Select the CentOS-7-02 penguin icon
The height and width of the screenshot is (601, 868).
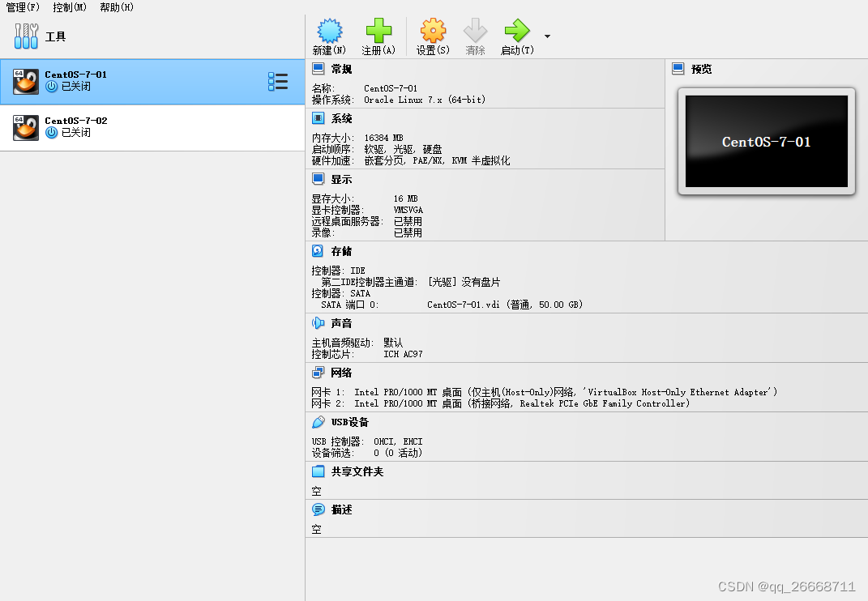26,128
